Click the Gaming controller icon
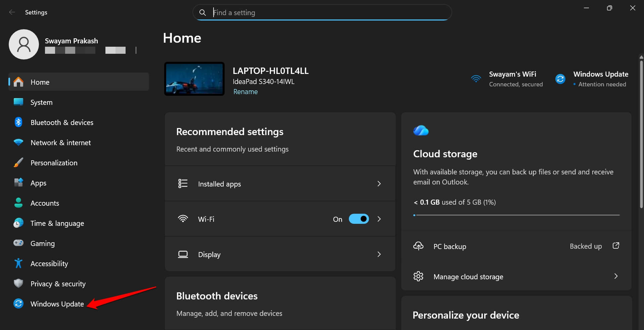The width and height of the screenshot is (644, 330). 18,243
